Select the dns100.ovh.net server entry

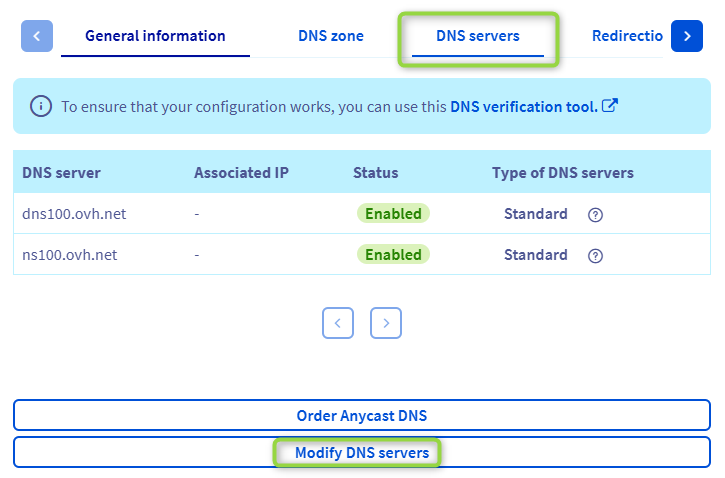74,214
